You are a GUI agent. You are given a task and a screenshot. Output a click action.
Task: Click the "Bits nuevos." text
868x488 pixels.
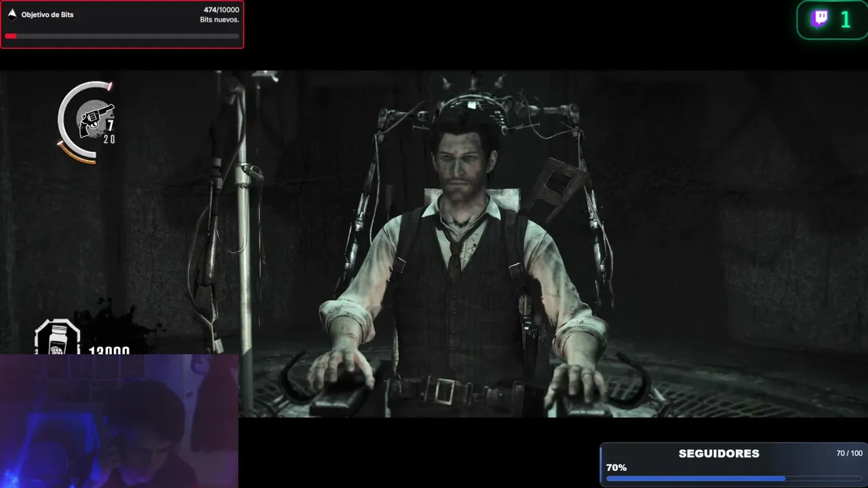point(220,20)
